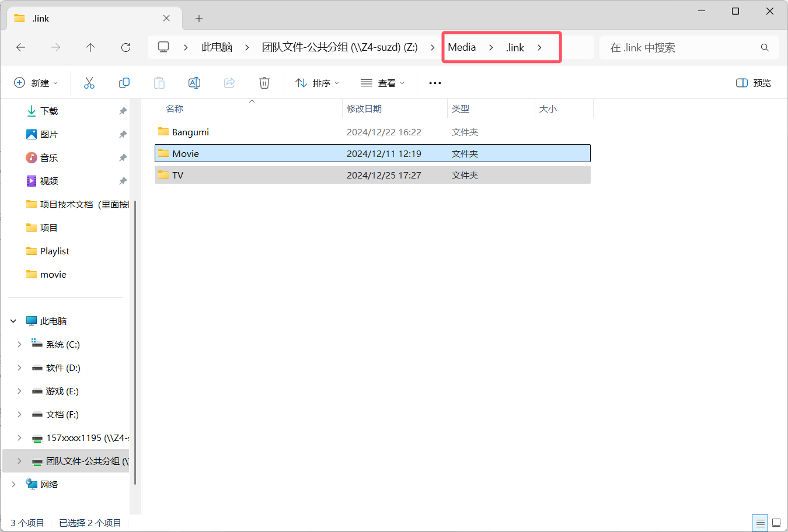Image resolution: width=788 pixels, height=532 pixels.
Task: Click the Delete trash can icon
Action: 264,83
